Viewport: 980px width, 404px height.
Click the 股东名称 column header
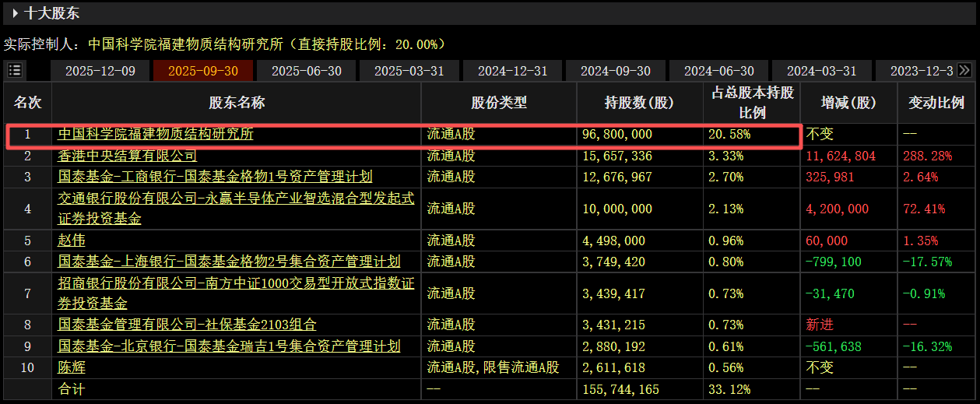[x=237, y=103]
